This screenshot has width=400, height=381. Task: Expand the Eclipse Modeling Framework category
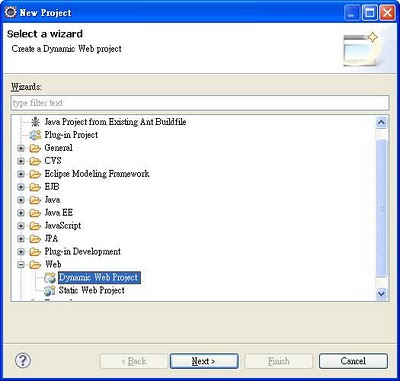click(x=21, y=174)
